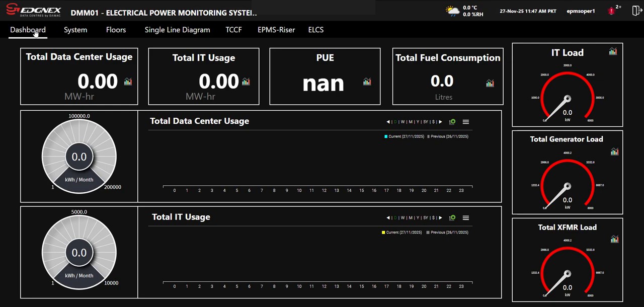Open the weather status icon

pyautogui.click(x=453, y=11)
